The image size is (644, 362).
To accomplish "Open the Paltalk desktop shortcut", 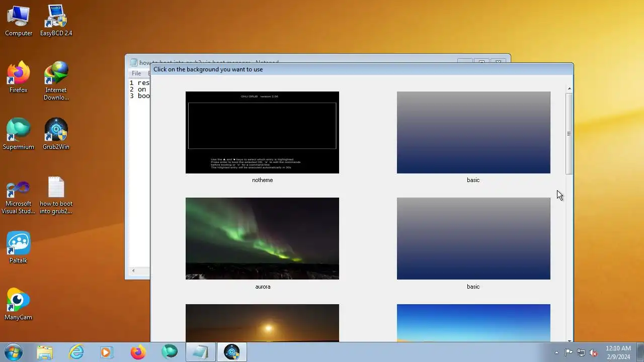I will point(19,248).
